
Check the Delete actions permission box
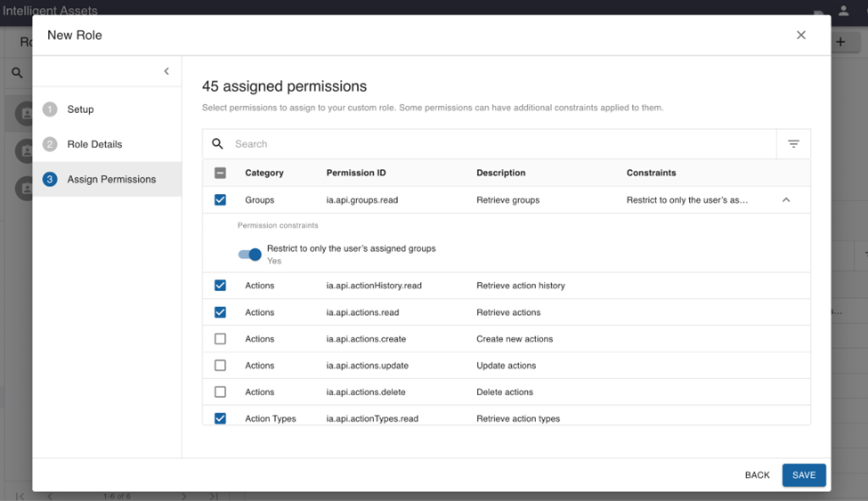pos(220,392)
